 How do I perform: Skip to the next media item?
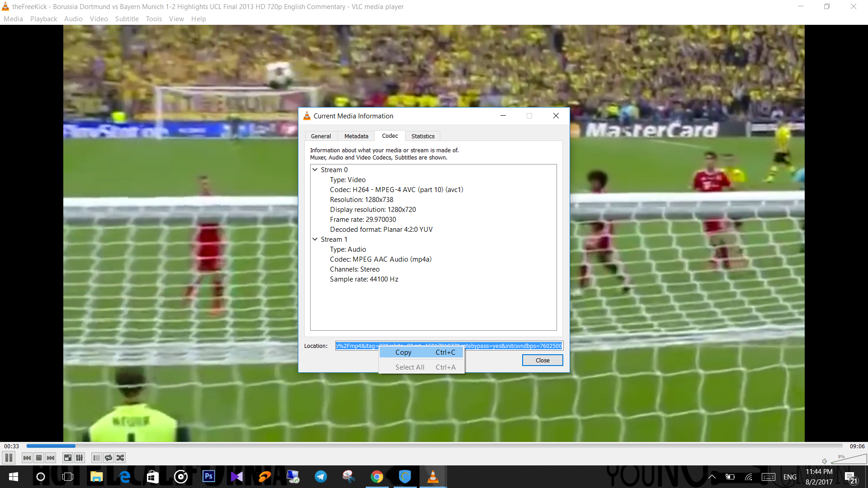point(51,457)
